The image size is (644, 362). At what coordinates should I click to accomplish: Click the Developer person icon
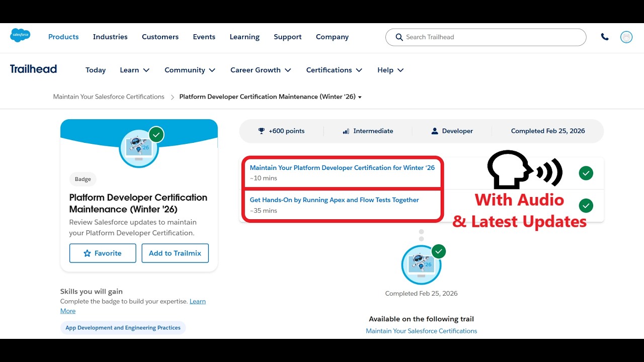click(435, 131)
